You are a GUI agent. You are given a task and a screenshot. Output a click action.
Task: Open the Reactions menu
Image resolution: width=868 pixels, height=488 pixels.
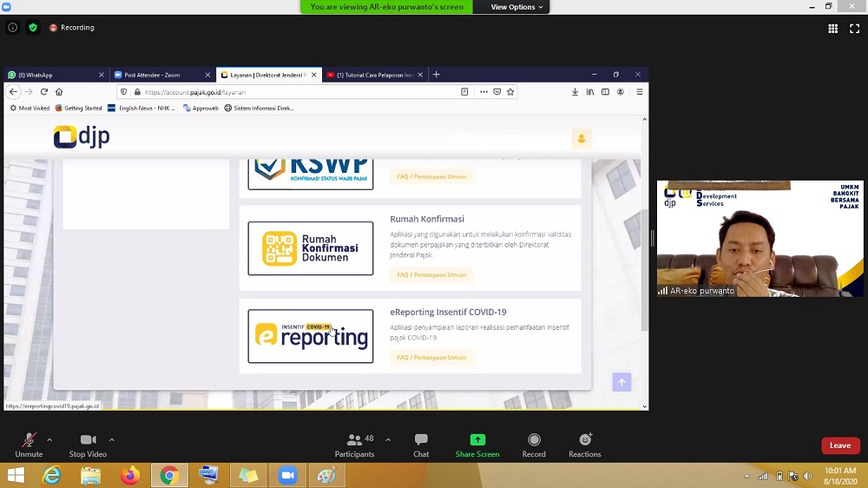(x=584, y=445)
